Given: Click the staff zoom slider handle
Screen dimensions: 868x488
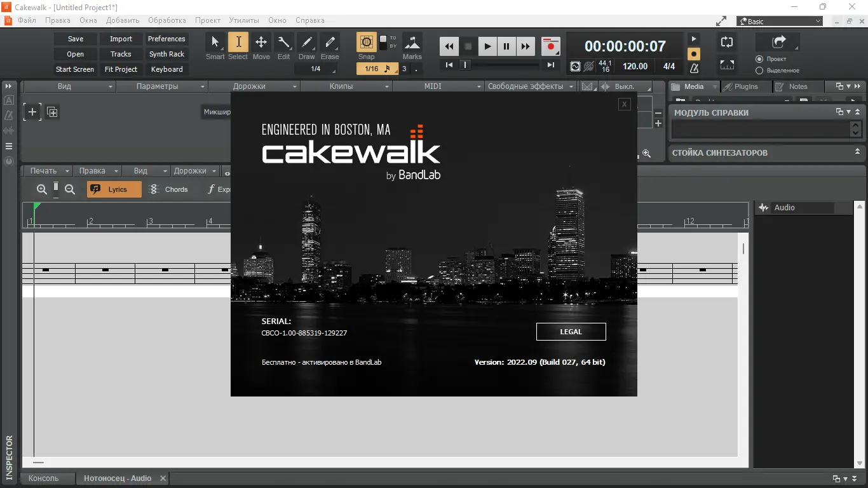Looking at the screenshot, I should click(x=56, y=187).
